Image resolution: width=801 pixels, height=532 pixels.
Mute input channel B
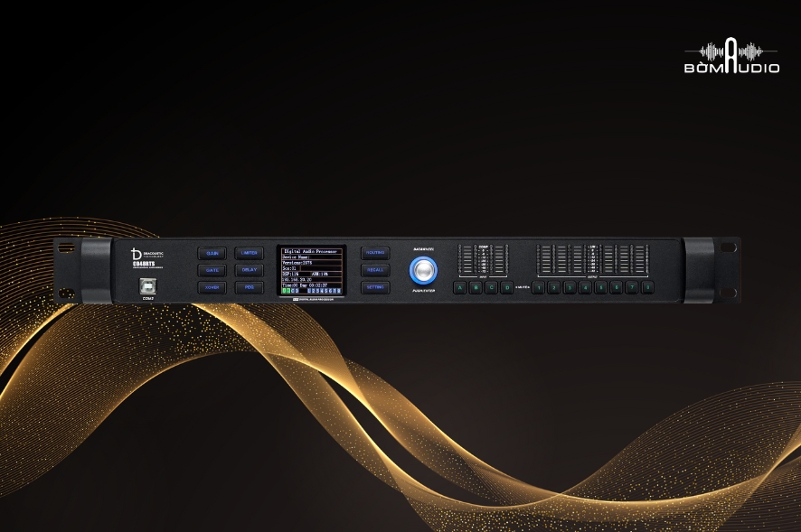click(x=475, y=288)
